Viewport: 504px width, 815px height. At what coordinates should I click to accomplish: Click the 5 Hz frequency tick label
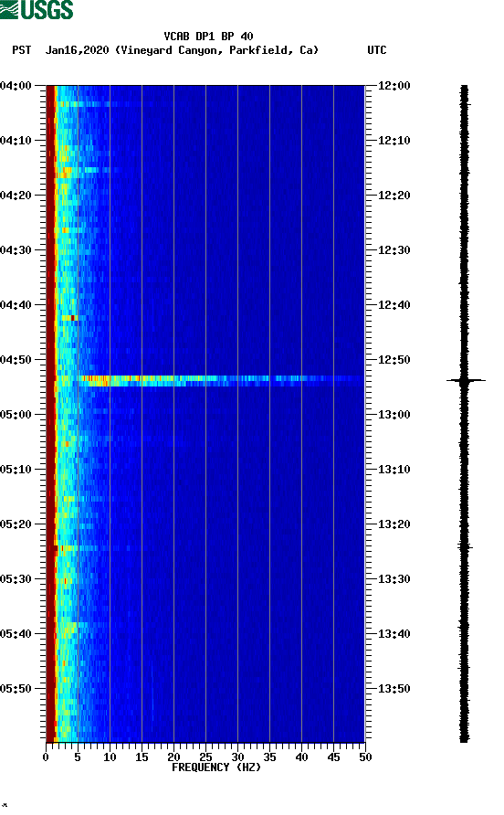point(78,757)
